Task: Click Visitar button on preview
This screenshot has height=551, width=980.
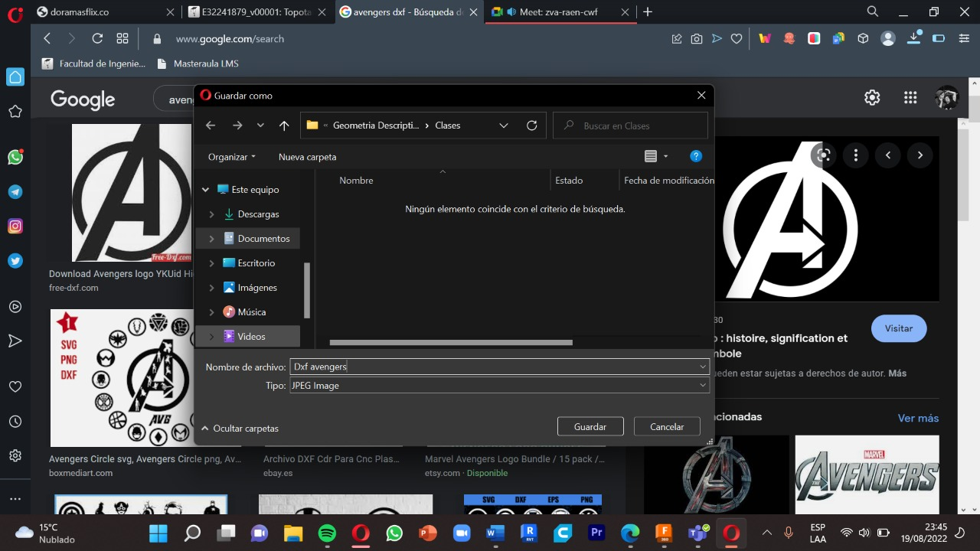Action: click(x=899, y=328)
